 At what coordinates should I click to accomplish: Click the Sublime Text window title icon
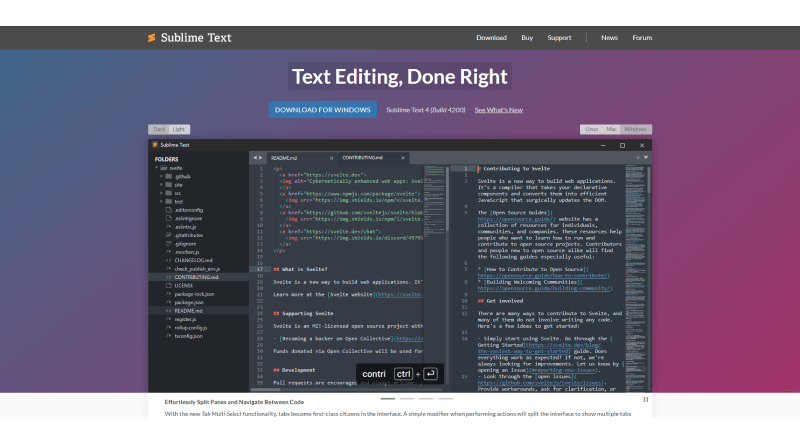155,145
